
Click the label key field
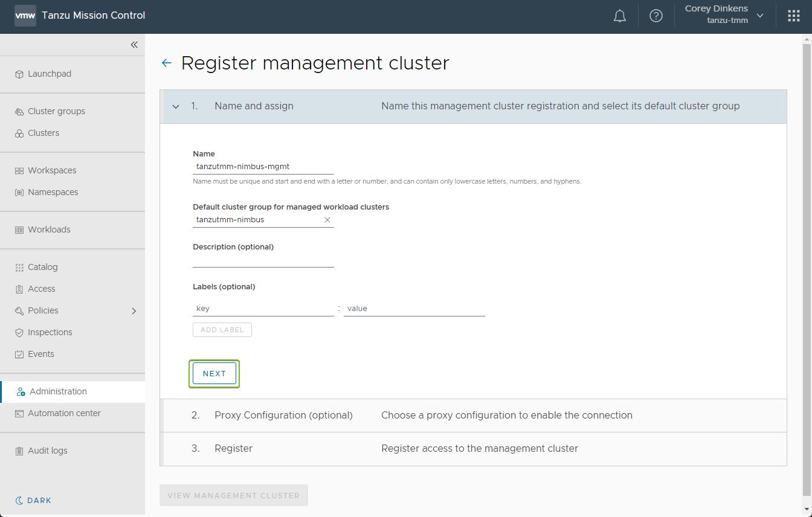[263, 309]
